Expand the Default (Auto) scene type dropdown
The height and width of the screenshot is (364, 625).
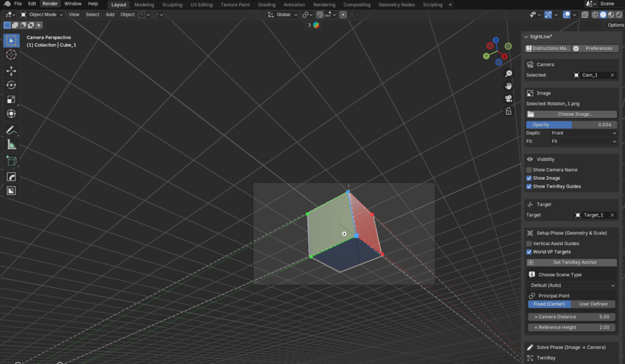point(571,285)
